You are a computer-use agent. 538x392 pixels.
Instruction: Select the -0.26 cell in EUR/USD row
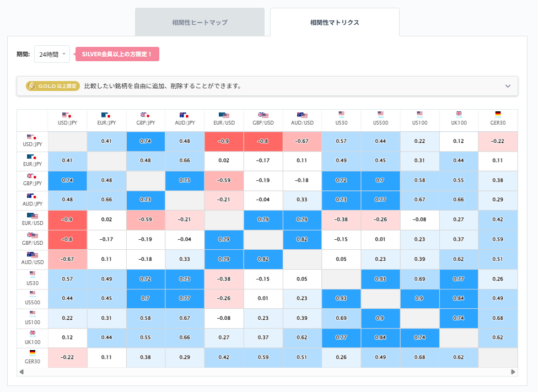click(380, 219)
